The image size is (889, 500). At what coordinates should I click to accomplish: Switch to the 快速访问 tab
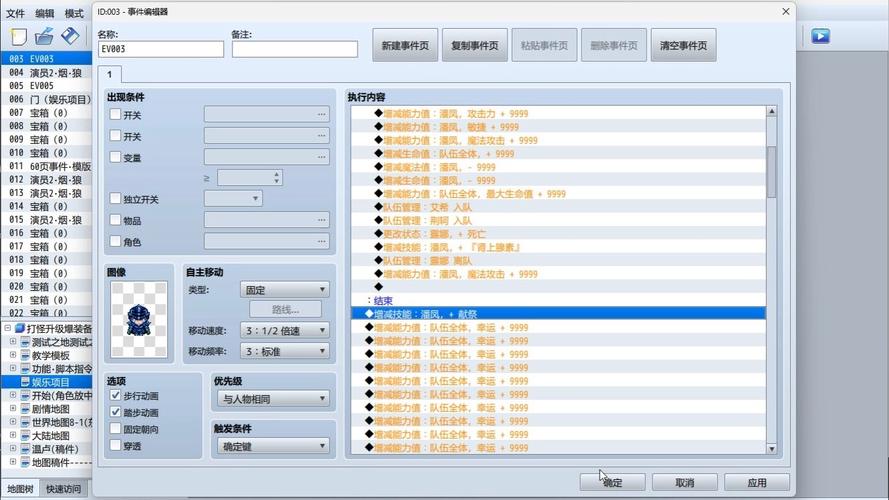click(64, 489)
